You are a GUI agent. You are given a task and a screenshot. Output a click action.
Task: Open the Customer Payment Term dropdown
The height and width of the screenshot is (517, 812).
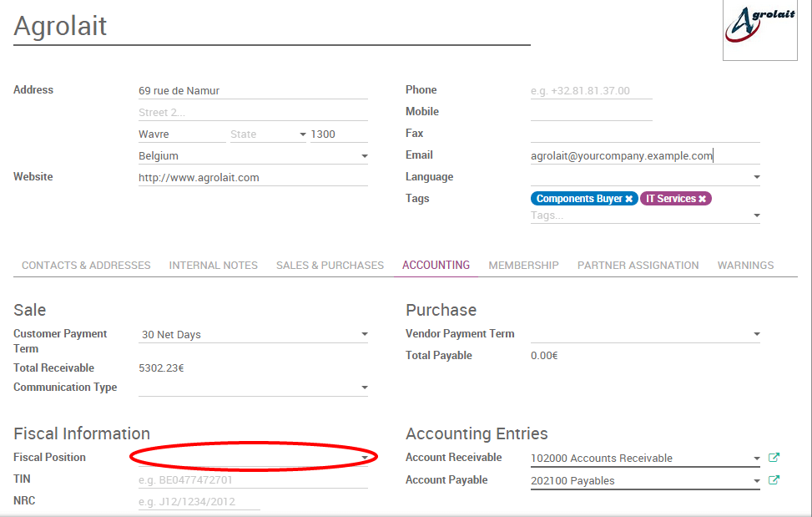(364, 332)
